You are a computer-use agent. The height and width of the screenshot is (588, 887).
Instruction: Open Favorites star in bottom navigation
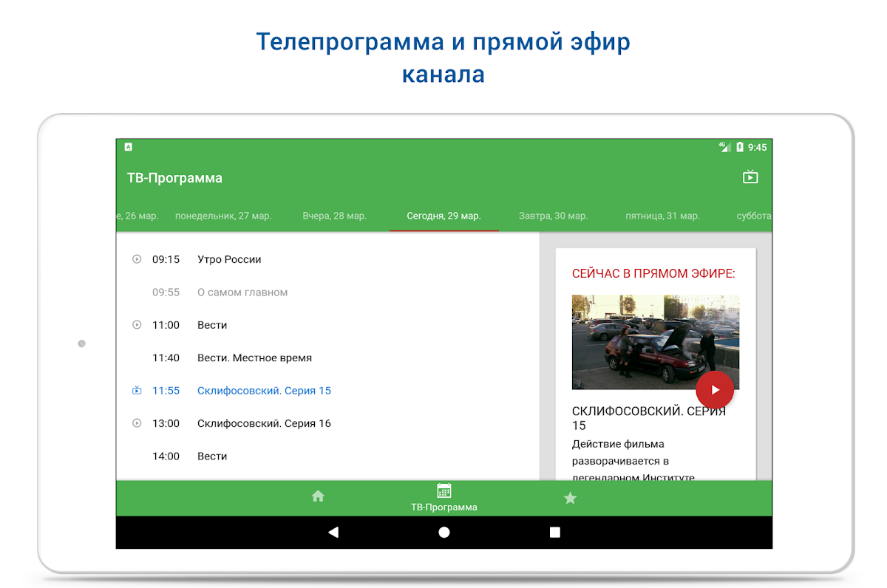pyautogui.click(x=570, y=499)
